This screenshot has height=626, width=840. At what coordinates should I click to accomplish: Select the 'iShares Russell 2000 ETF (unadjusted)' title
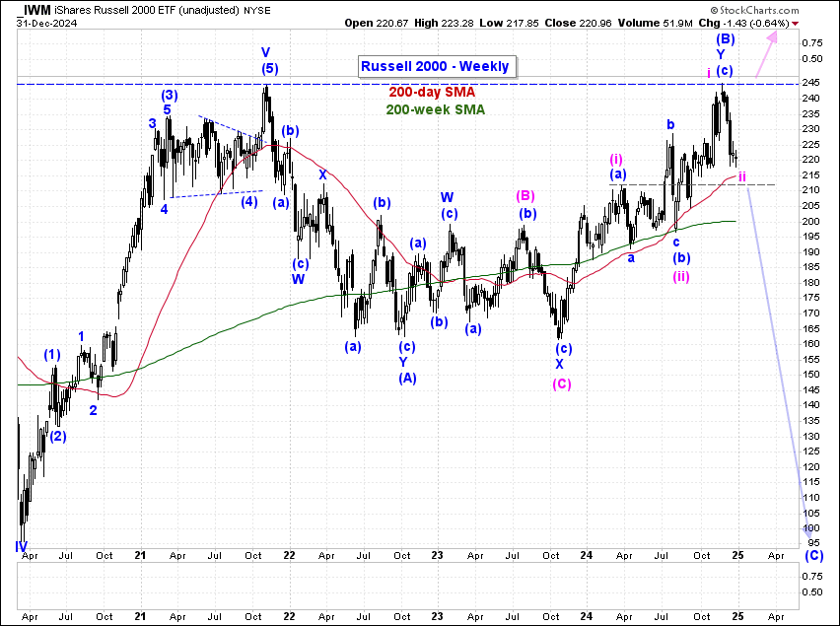click(x=146, y=10)
